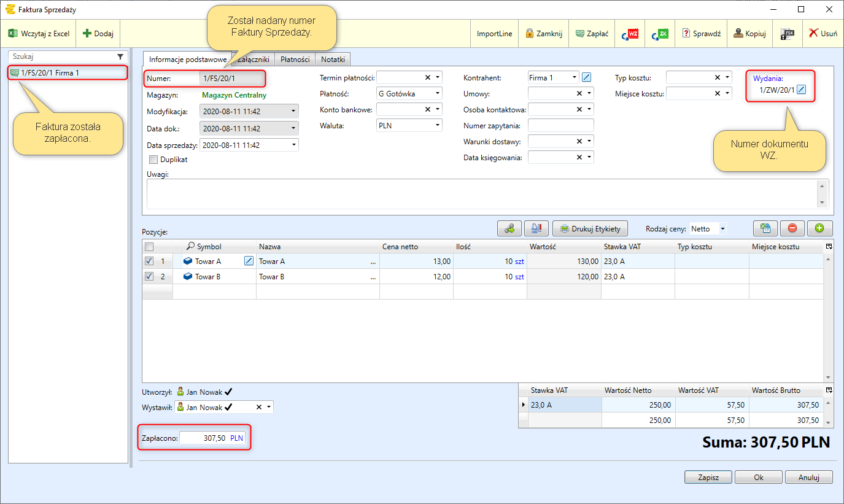Click the WZ document toolbar icon
Viewport: 844px width, 504px height.
(x=630, y=34)
